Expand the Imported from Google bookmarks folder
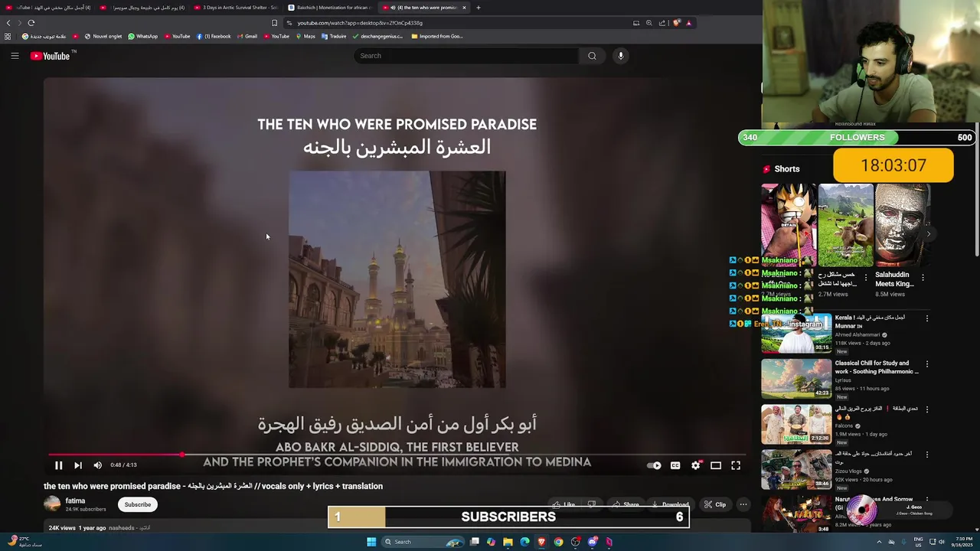The width and height of the screenshot is (980, 551). (x=436, y=36)
